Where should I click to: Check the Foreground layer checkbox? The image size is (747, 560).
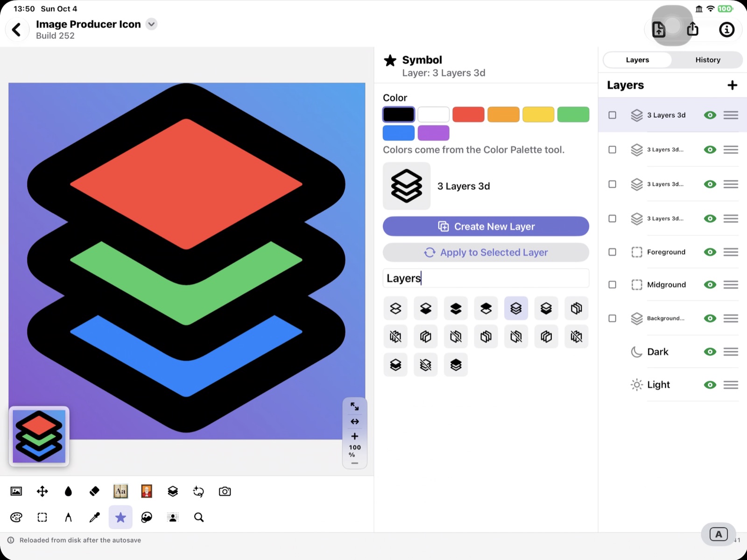pyautogui.click(x=613, y=252)
